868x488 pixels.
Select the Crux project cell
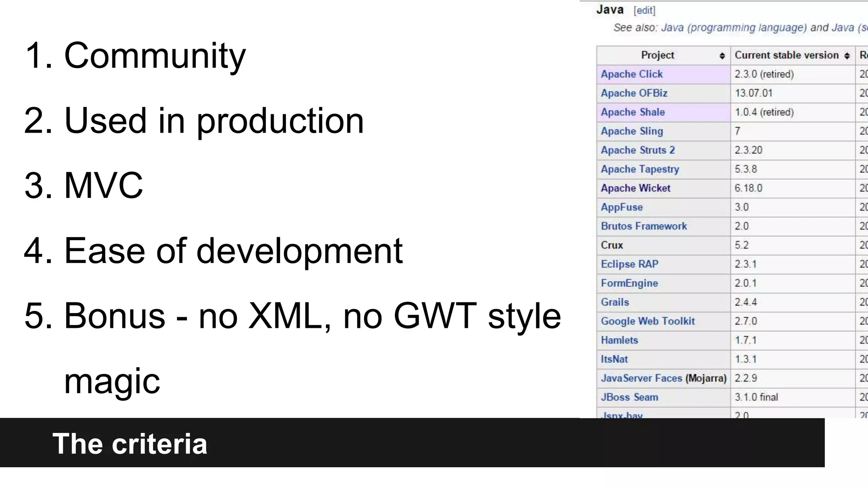[x=664, y=245]
